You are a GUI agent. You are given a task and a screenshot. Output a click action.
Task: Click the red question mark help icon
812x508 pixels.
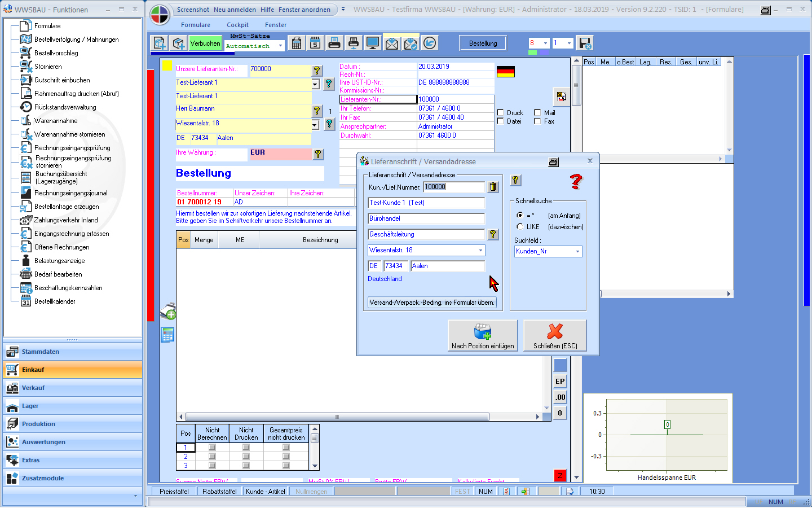coord(576,181)
